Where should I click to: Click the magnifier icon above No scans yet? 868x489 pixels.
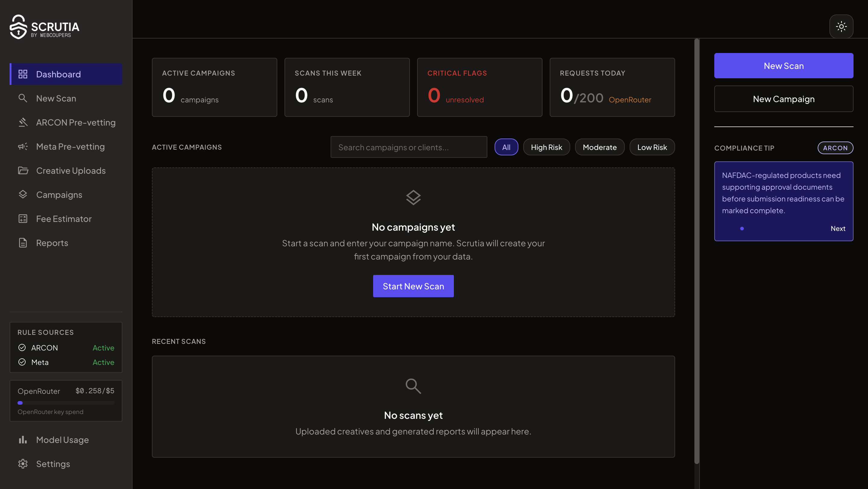click(x=413, y=386)
